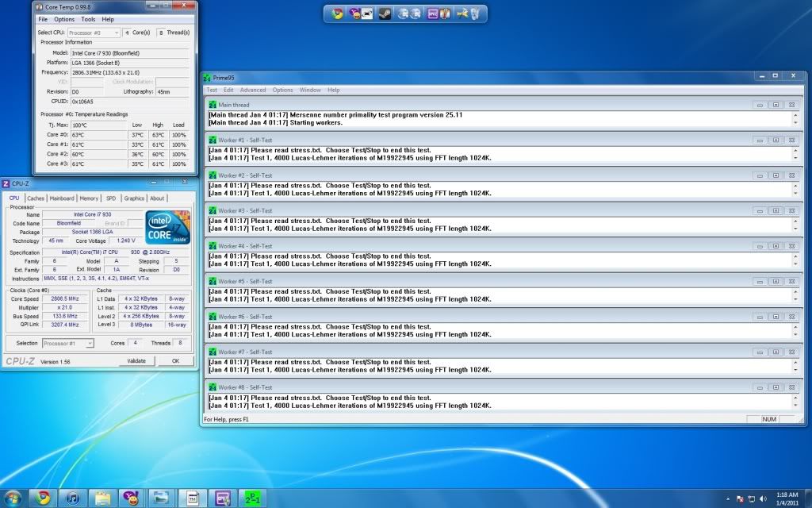Switch to Prime95 green taskbar button
The image size is (812, 508).
click(252, 498)
